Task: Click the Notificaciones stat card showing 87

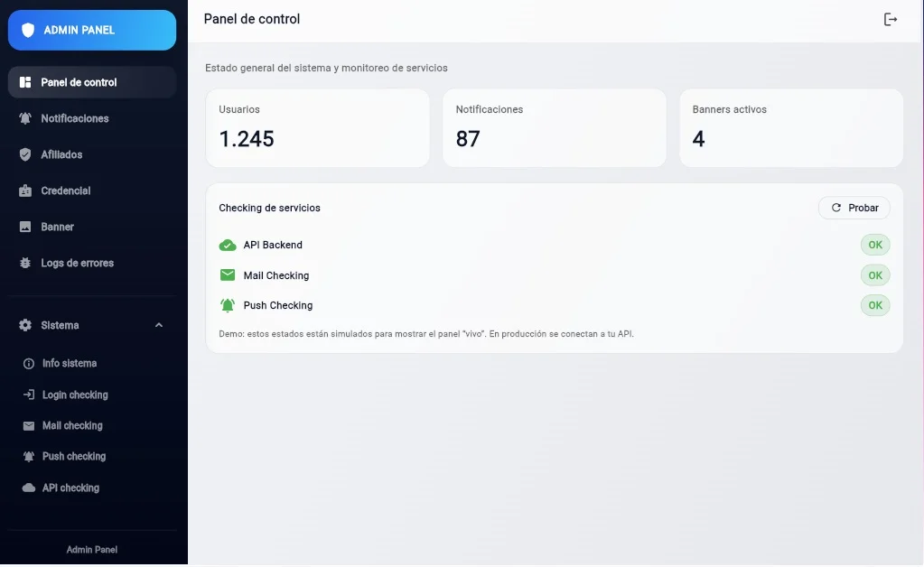Action: 555,128
